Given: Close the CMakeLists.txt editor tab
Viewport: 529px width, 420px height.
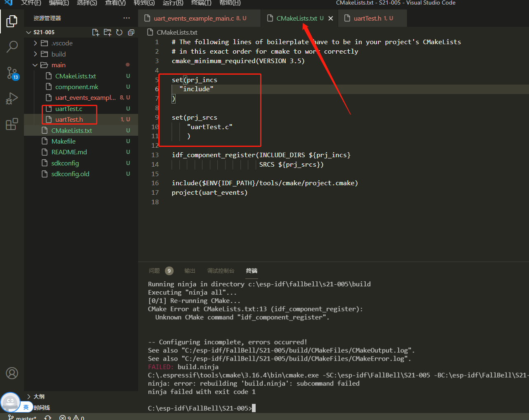Looking at the screenshot, I should click(331, 18).
